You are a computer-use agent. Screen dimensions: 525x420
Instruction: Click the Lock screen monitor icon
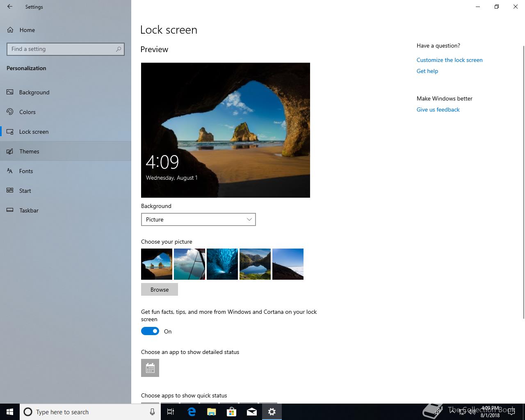pos(10,132)
